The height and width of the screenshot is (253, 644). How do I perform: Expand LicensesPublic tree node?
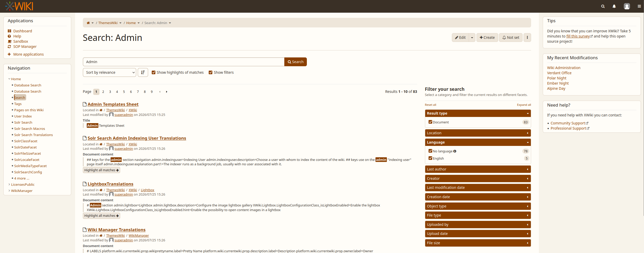click(9, 184)
